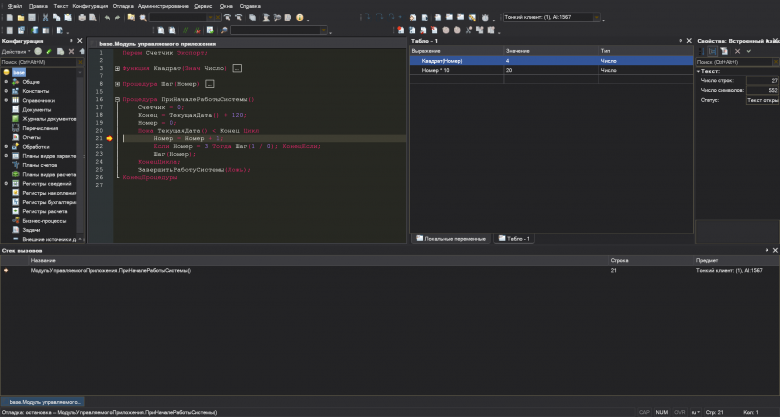Screen dimensions: 780x417
Task: Click the binoculars search icon in second toolbar
Action: tap(224, 30)
